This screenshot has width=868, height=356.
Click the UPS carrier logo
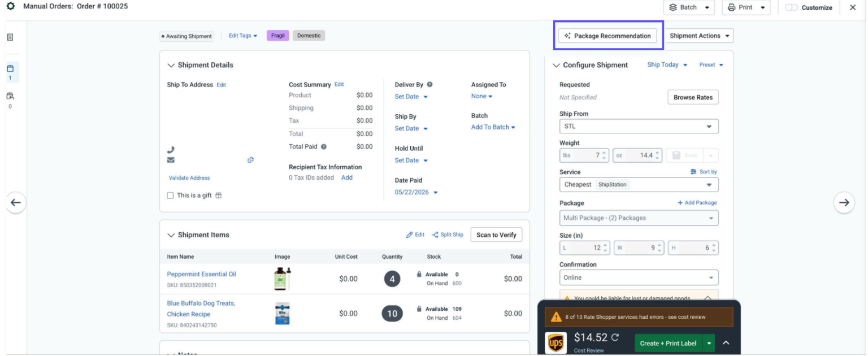[x=556, y=342]
